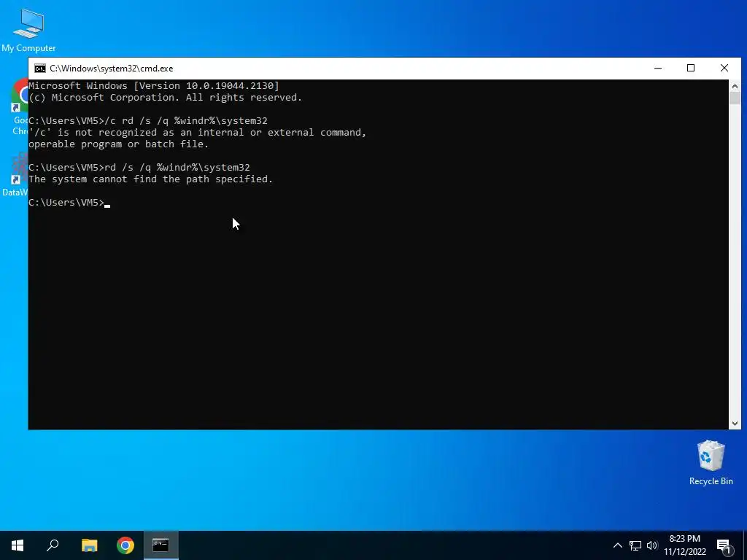Launch File Explorer from the taskbar
747x560 pixels.
point(89,545)
